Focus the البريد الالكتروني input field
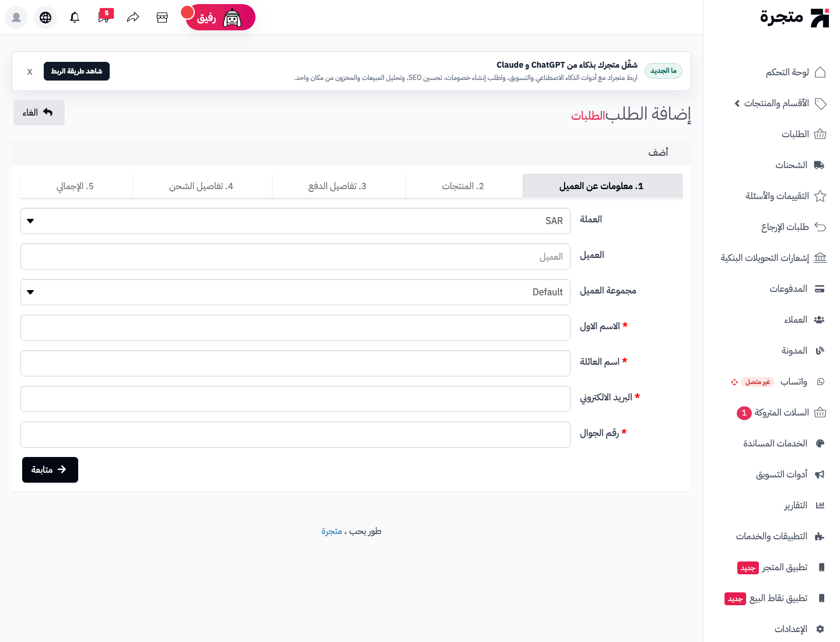This screenshot has height=642, width=840. (x=295, y=399)
